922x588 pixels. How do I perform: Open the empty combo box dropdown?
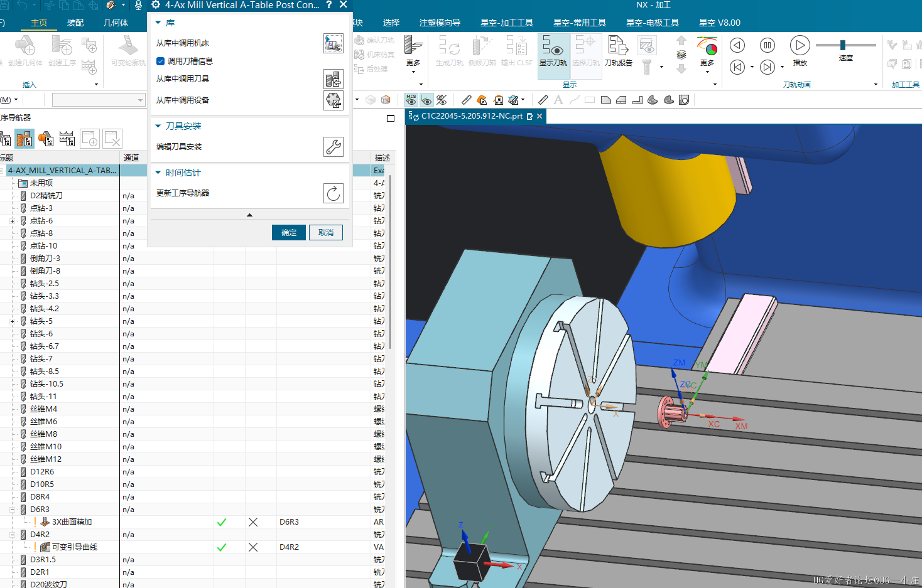[x=140, y=100]
